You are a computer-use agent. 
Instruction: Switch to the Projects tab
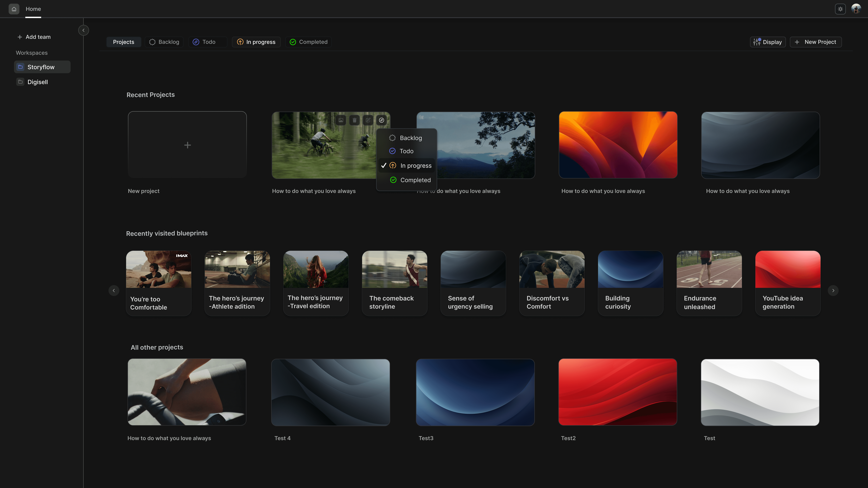pos(124,42)
